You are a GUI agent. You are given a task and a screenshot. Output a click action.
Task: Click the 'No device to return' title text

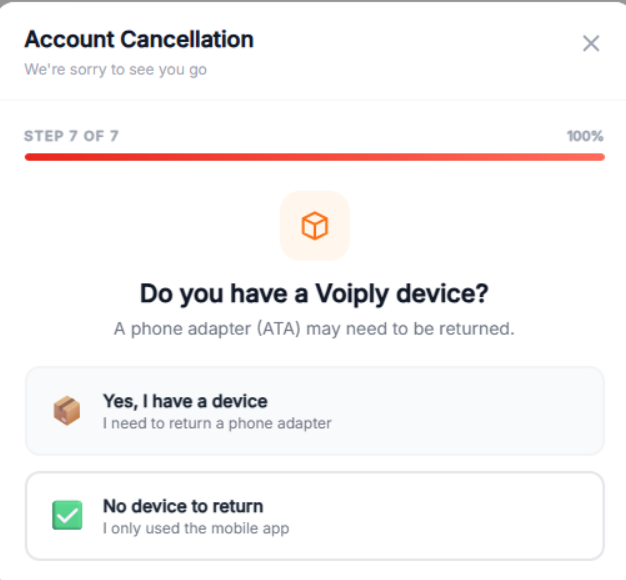(183, 506)
